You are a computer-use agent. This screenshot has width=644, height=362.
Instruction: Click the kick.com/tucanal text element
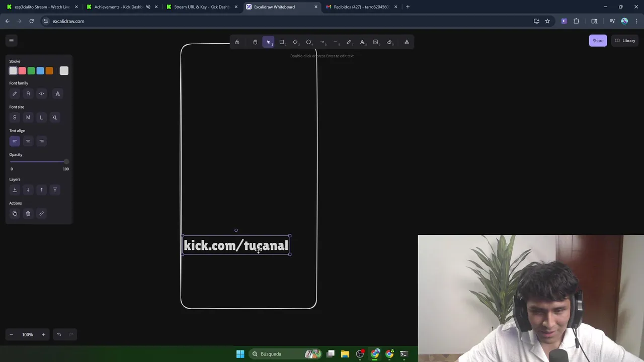tap(236, 245)
